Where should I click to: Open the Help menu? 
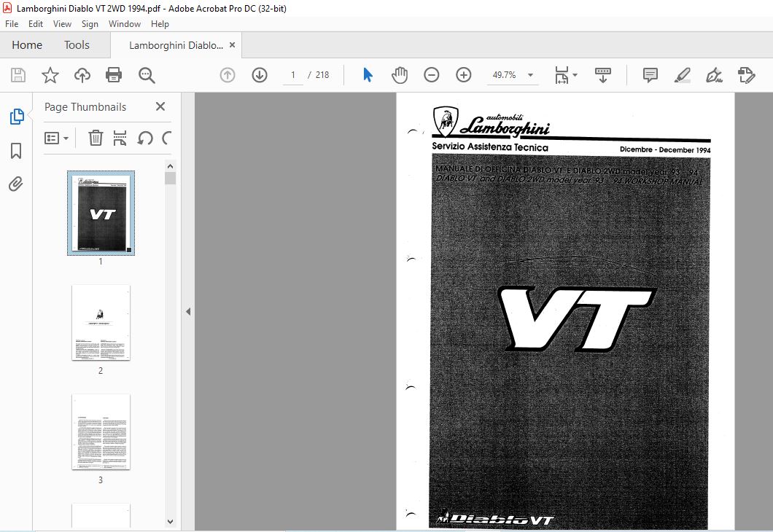click(160, 23)
